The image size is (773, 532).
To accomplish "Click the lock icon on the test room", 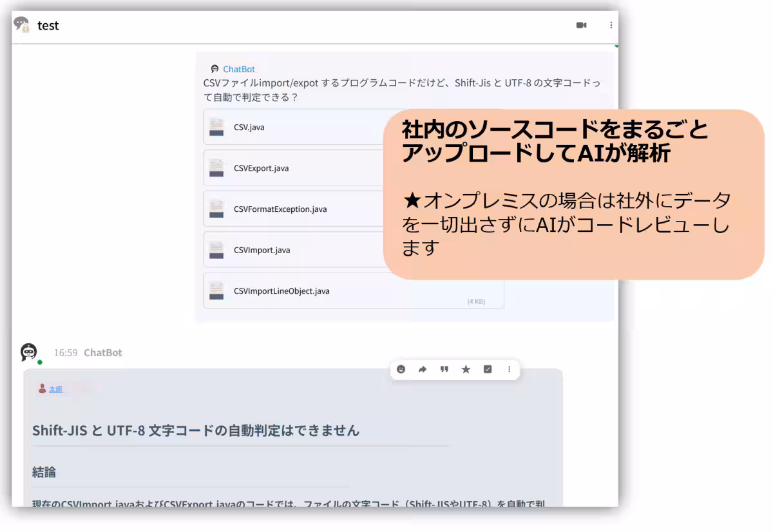I will [x=24, y=30].
